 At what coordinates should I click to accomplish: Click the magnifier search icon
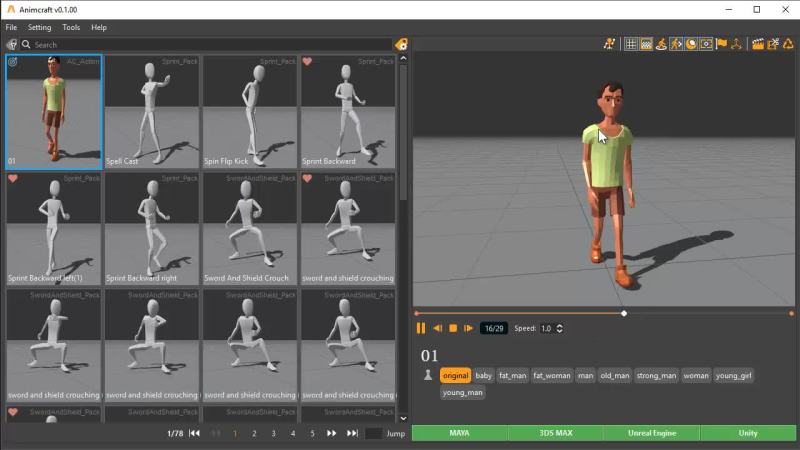[x=26, y=45]
